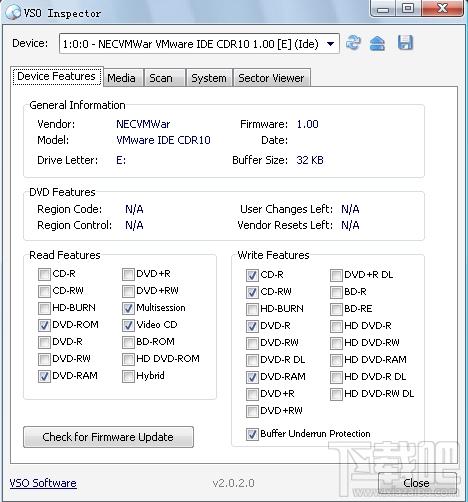Toggle the BD-R write checkbox
This screenshot has width=468, height=502.
(336, 292)
